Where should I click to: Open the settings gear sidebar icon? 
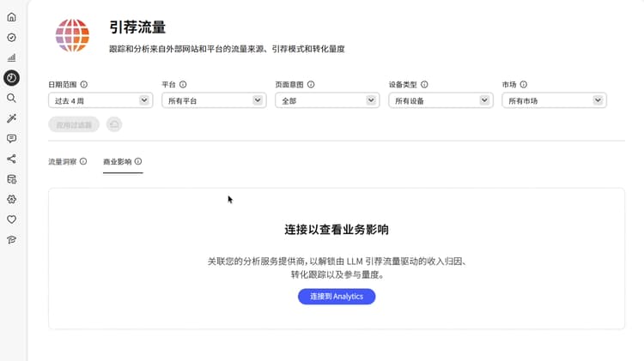click(11, 200)
